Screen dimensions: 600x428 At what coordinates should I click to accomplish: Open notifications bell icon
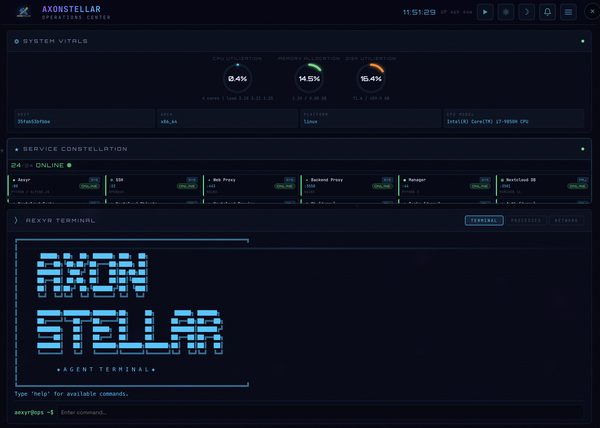click(x=548, y=12)
